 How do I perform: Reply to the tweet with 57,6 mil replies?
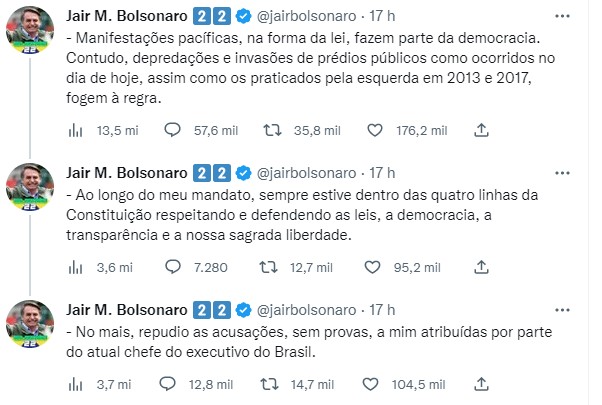tap(171, 129)
